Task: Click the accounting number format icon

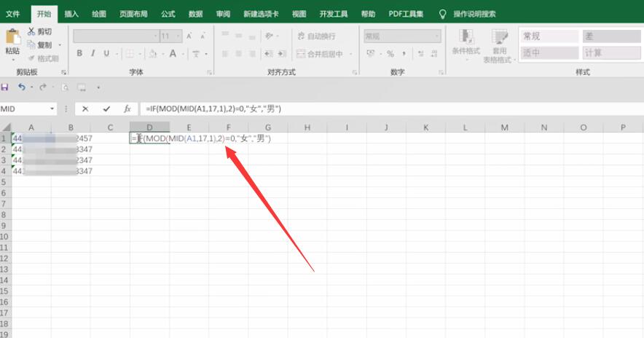Action: (371, 53)
